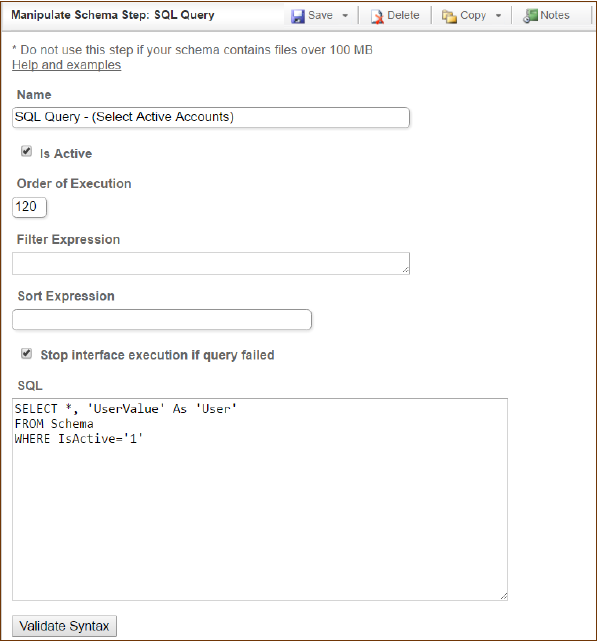Click the Notes icon in toolbar
This screenshot has width=598, height=641.
pyautogui.click(x=530, y=16)
